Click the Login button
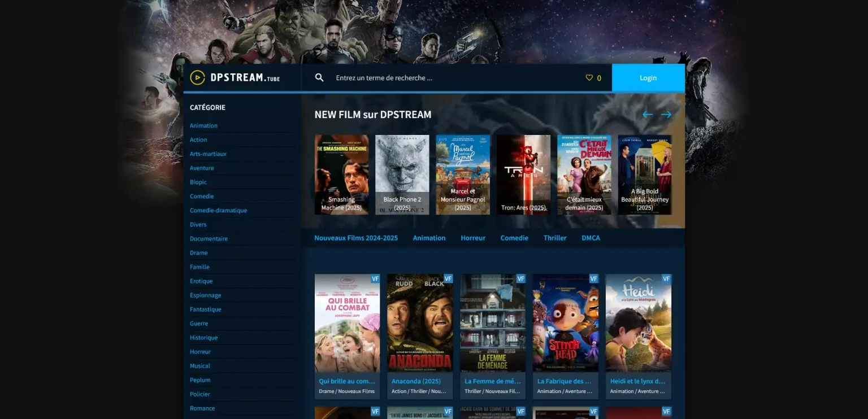 click(x=648, y=78)
